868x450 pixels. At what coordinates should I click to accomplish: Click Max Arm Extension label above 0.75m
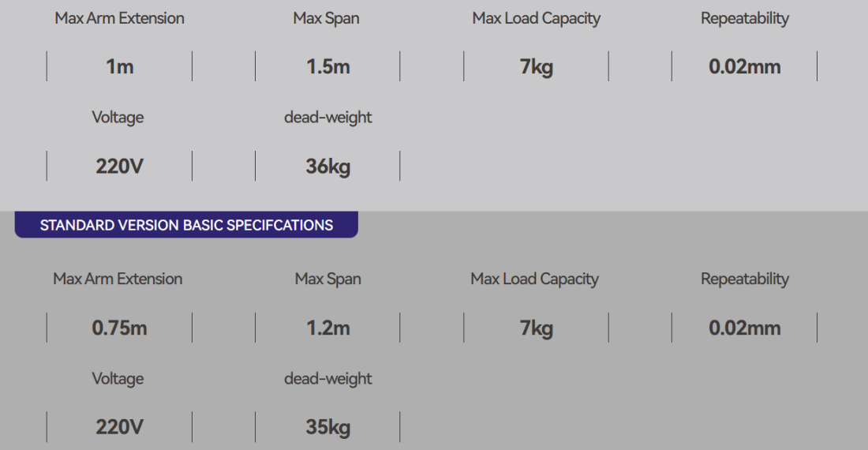(x=118, y=279)
